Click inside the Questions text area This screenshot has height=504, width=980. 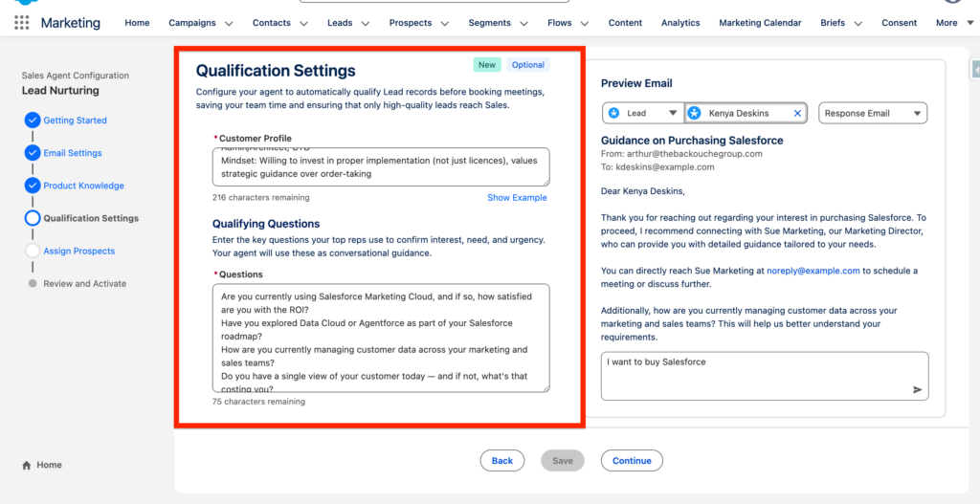click(381, 337)
